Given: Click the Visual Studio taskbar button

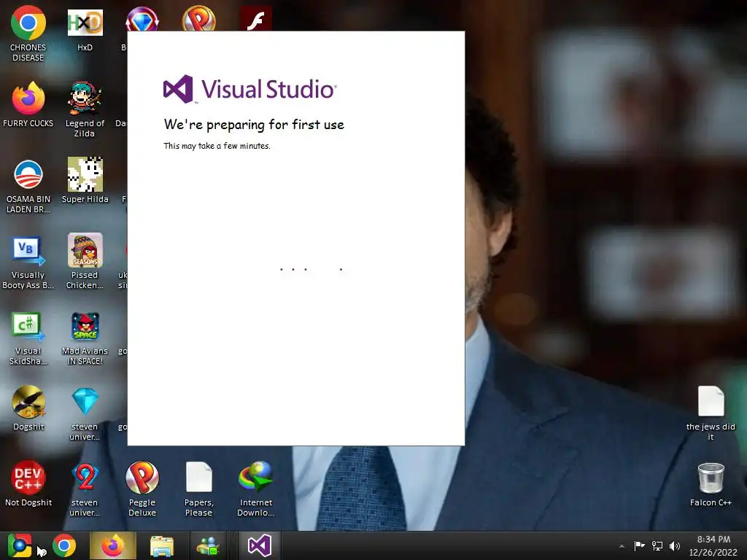Looking at the screenshot, I should tap(259, 545).
